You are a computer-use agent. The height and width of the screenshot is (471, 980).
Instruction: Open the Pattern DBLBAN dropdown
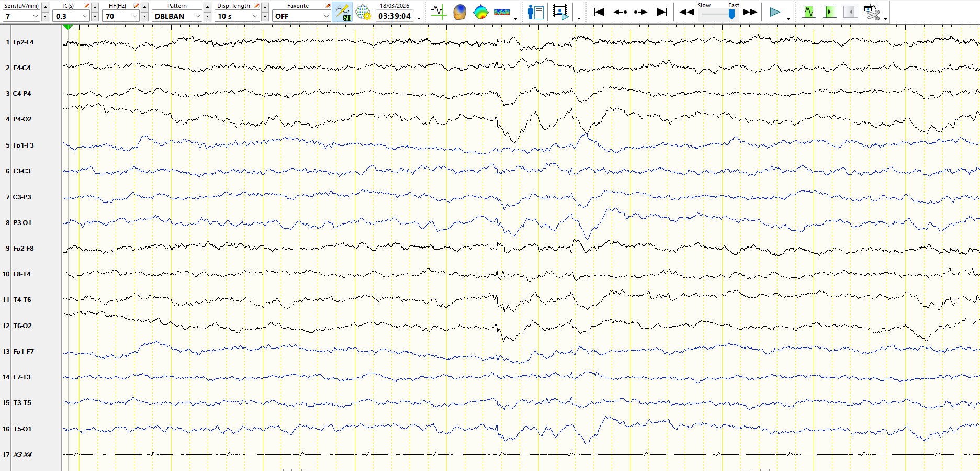[x=197, y=16]
